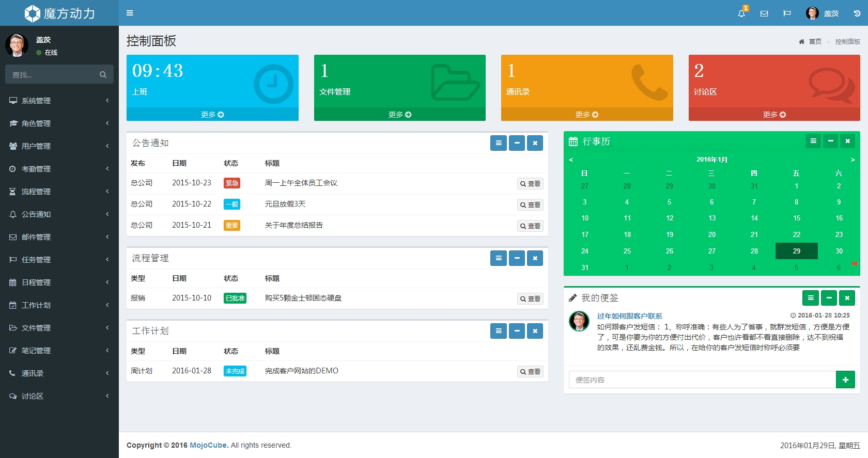Open the 日程管理 sidebar menu item
Viewport: 868px width, 458px height.
(x=59, y=282)
